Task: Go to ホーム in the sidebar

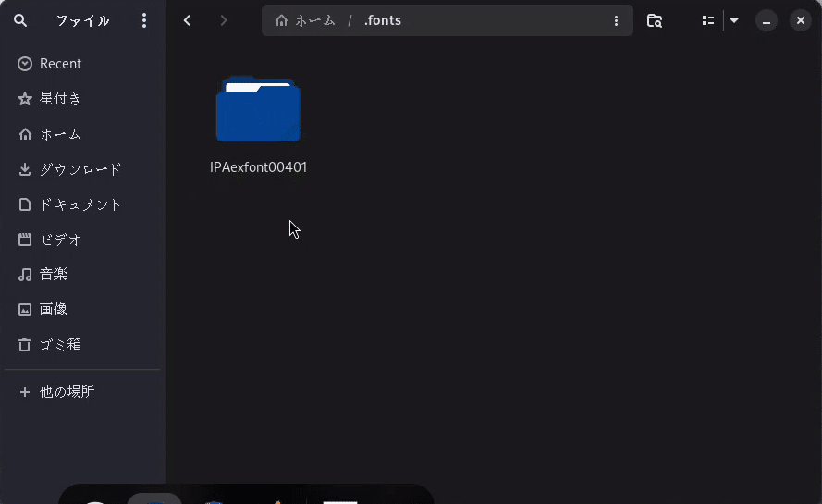Action: coord(82,134)
